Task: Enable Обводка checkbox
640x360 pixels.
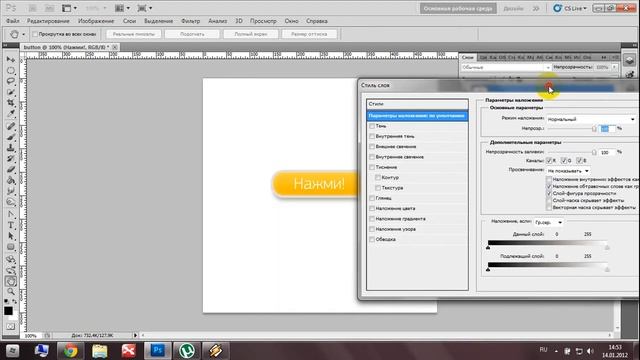Action: (x=372, y=240)
